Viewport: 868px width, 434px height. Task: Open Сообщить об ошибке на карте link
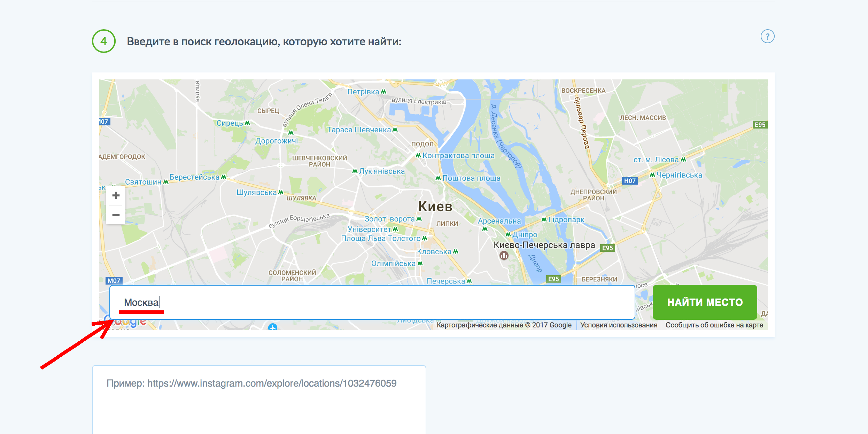[x=714, y=325]
